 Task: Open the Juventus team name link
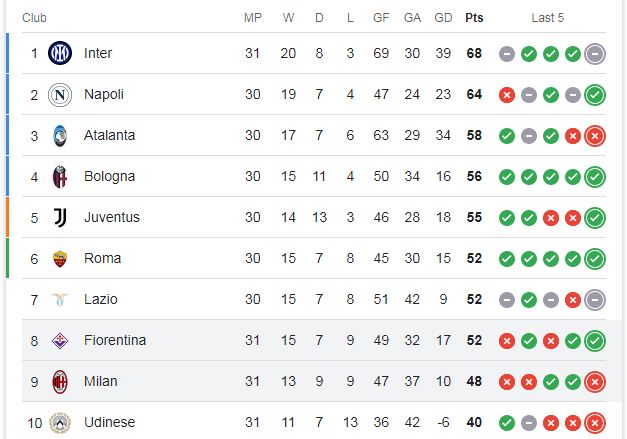point(112,217)
